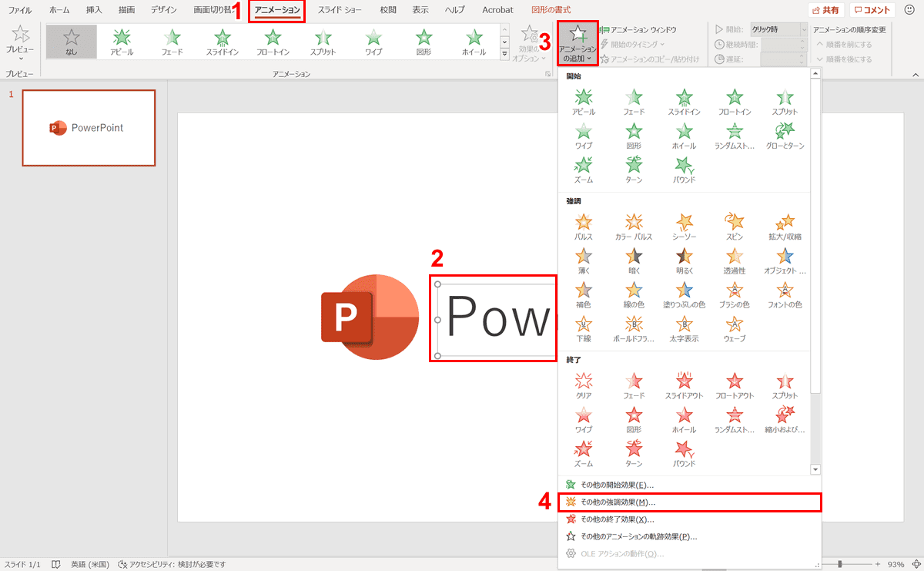Click the dropdown list's scroll-down arrow
924x571 pixels.
pyautogui.click(x=815, y=469)
